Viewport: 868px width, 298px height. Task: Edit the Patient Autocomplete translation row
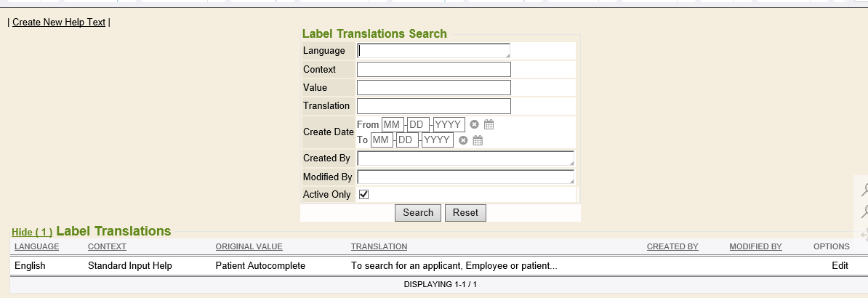click(x=840, y=266)
